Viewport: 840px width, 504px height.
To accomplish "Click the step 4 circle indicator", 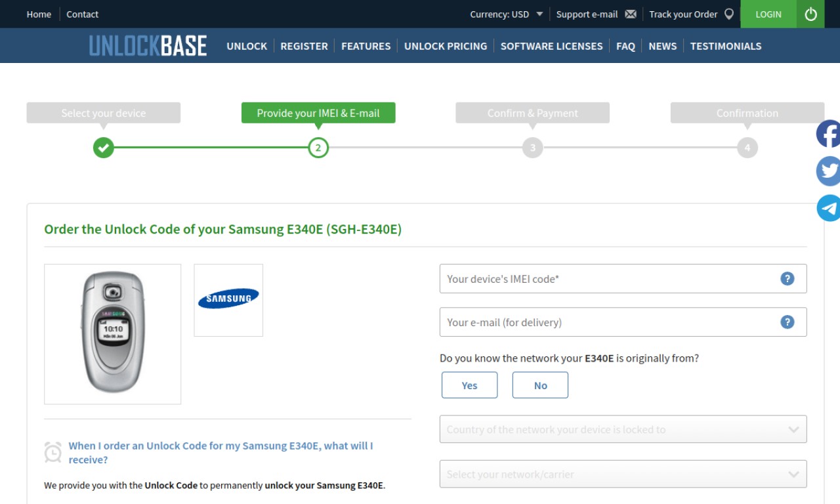I will (747, 148).
